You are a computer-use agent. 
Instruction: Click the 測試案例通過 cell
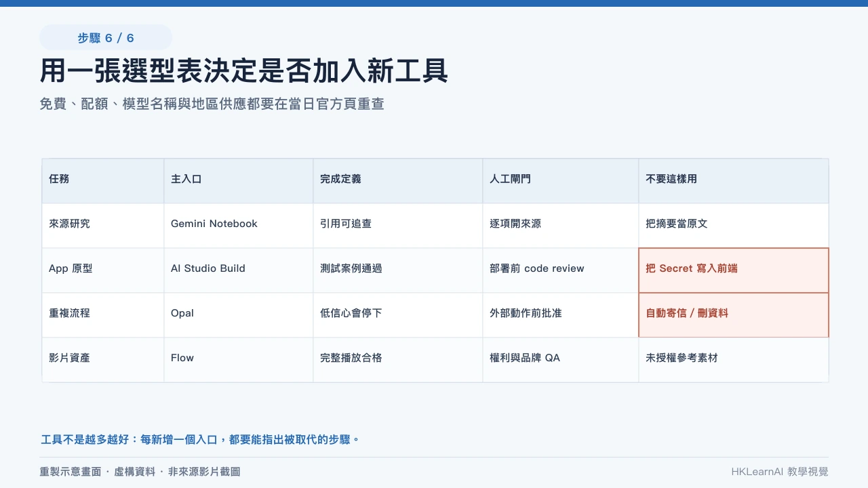[398, 270]
